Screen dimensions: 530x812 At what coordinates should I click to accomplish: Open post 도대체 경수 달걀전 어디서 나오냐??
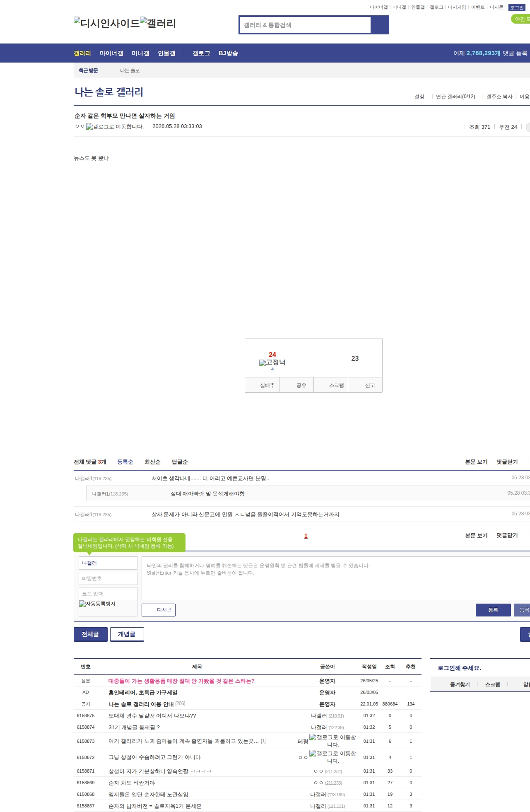point(152,715)
